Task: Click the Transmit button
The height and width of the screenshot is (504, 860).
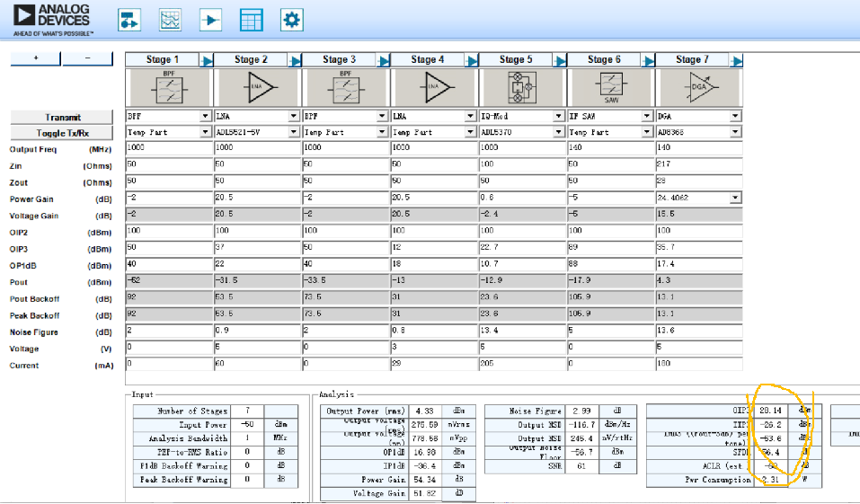Action: [62, 118]
